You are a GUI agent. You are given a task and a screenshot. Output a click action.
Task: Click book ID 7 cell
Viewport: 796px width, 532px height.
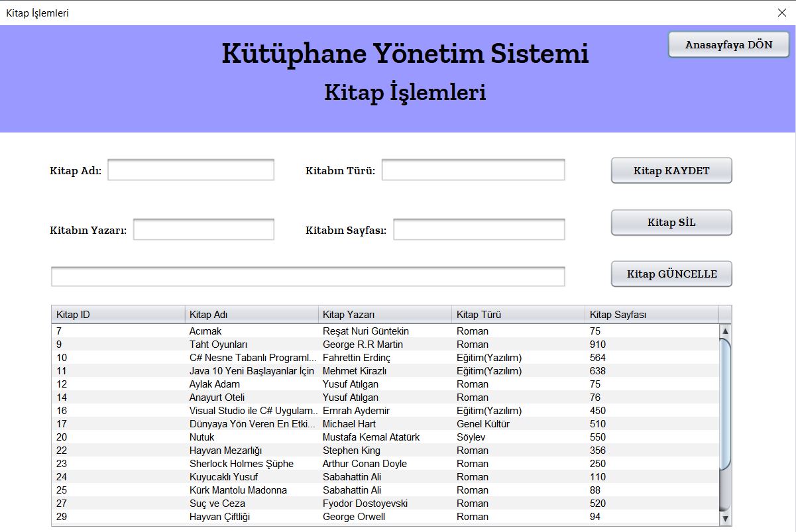[118, 331]
